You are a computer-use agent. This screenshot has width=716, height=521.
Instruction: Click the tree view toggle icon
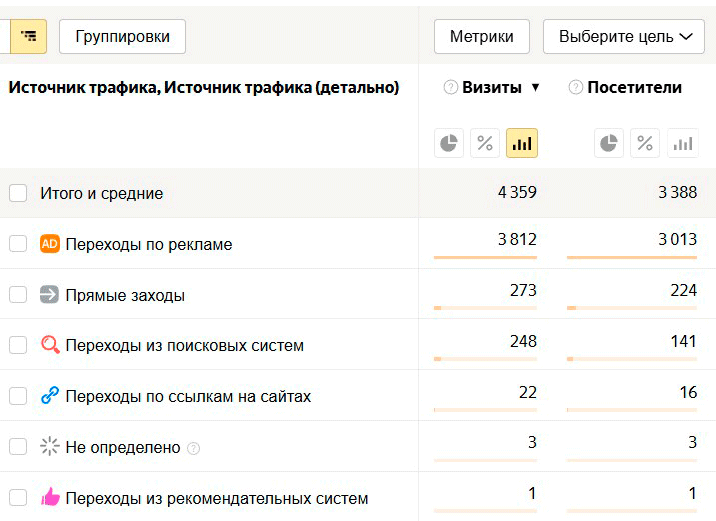28,37
